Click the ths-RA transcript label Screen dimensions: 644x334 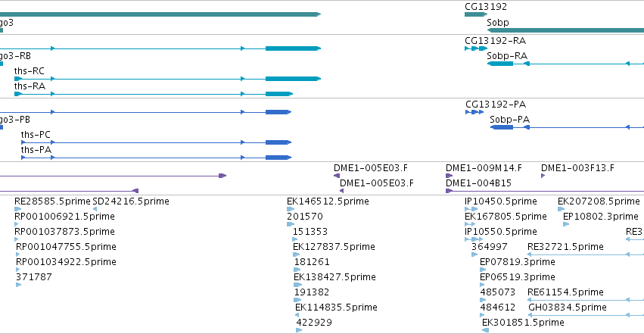tap(30, 86)
